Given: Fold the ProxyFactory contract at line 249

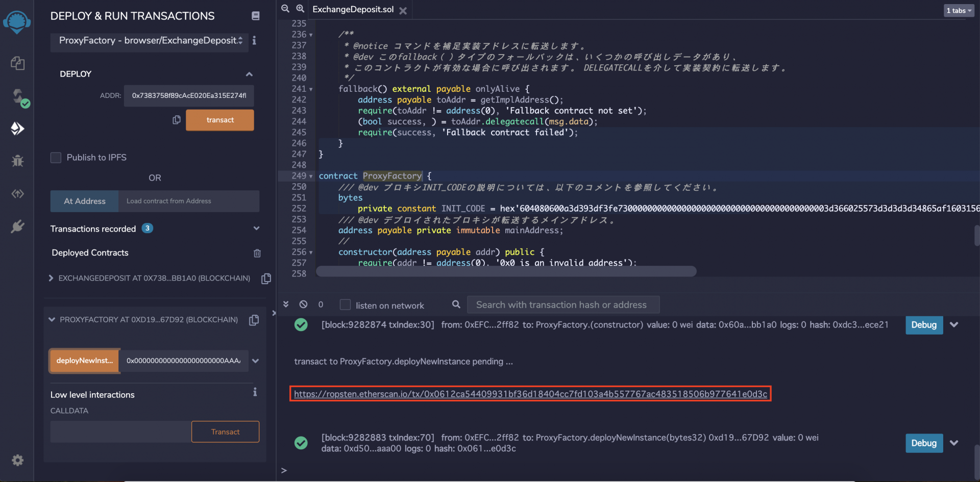Looking at the screenshot, I should pos(311,176).
